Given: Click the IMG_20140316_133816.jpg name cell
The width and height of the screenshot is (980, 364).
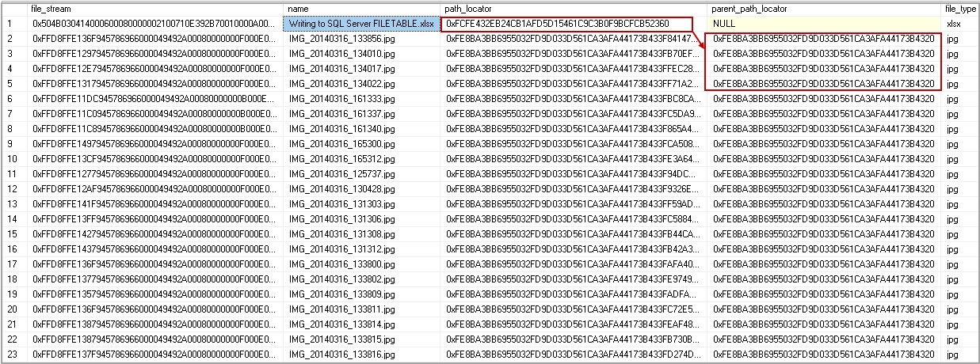Looking at the screenshot, I should tap(362, 354).
